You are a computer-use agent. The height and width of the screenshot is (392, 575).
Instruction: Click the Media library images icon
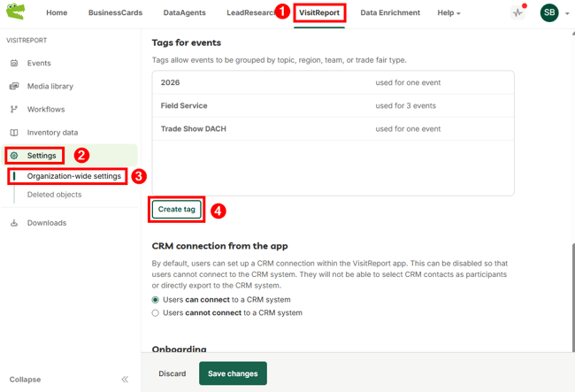(x=14, y=86)
